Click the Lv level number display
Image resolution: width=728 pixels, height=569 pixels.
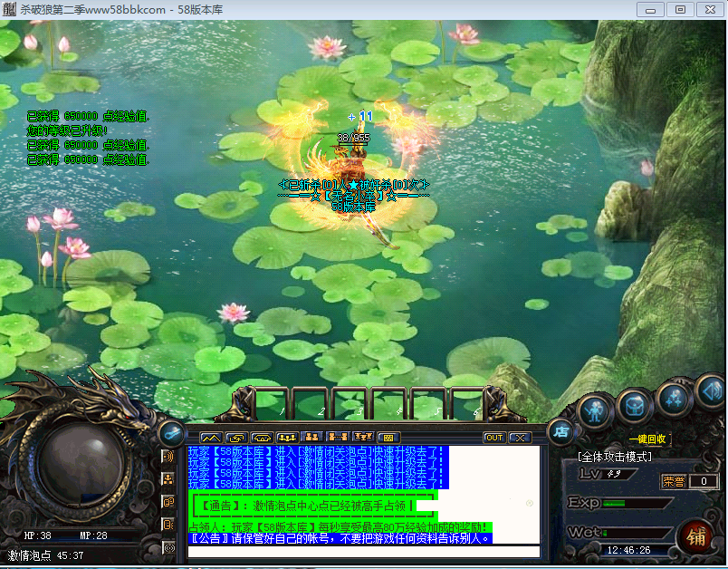pos(614,474)
